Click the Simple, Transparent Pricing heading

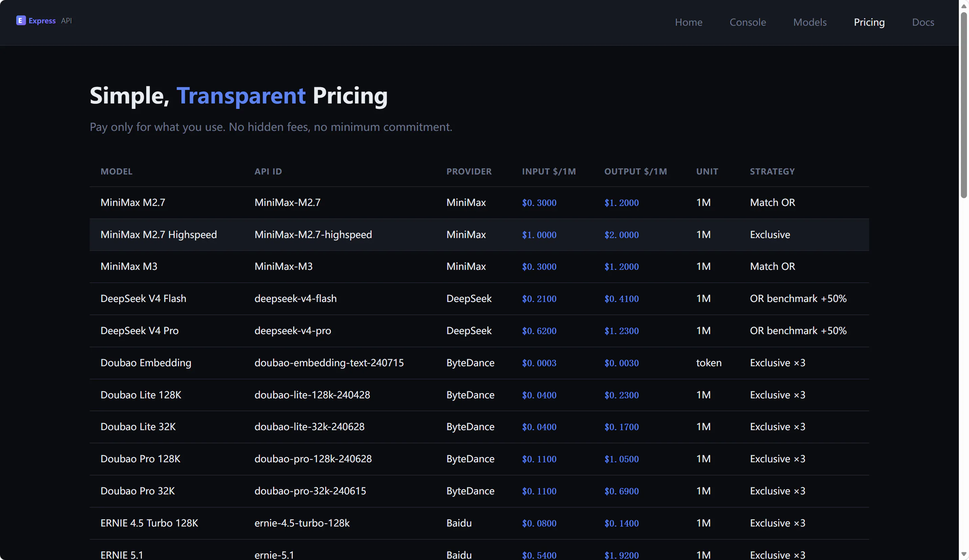[x=239, y=96]
